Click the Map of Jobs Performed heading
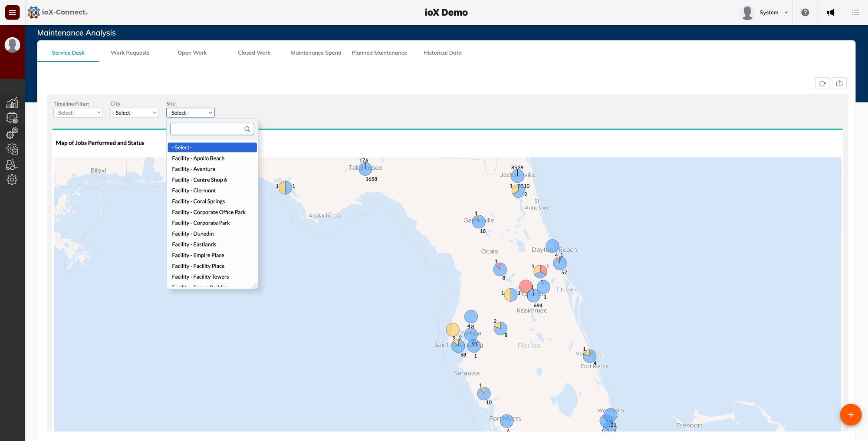Screen dimensions: 868x441 [100, 143]
